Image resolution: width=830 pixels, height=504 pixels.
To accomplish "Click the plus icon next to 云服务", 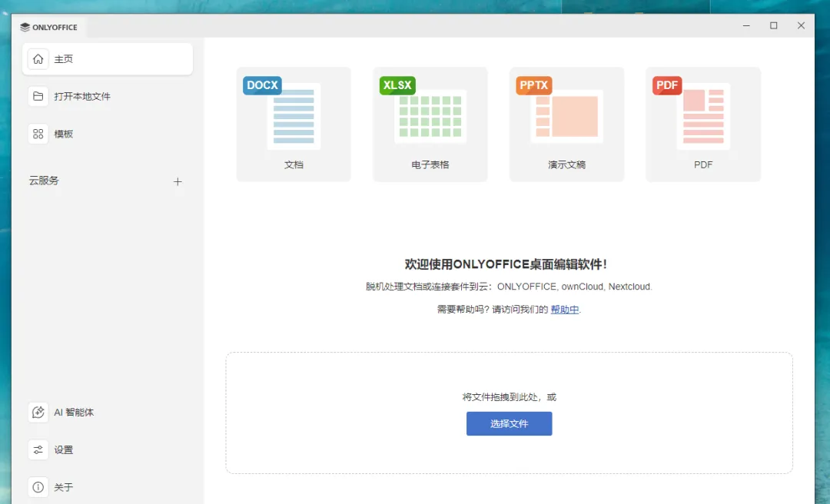I will click(178, 181).
